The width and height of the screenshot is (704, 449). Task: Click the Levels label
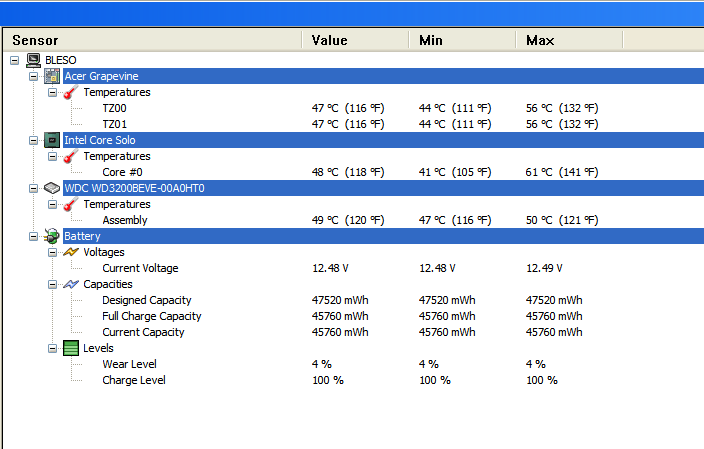coord(98,348)
